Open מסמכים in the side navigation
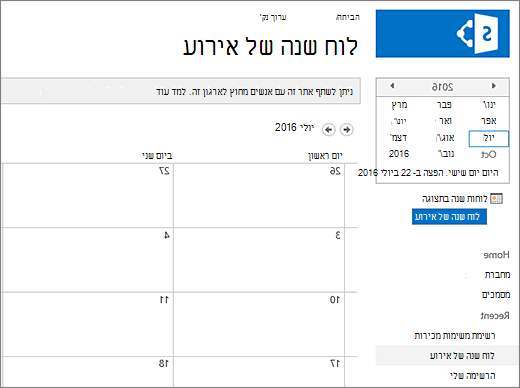Screen dimensions: 520x388 click(496, 295)
